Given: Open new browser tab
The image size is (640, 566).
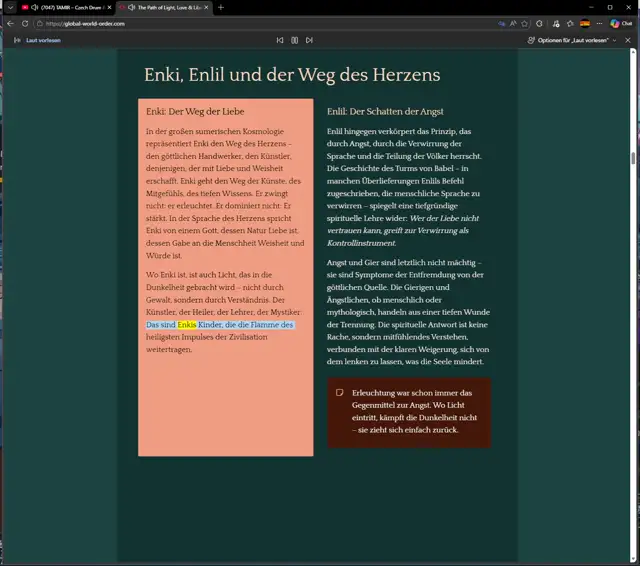Looking at the screenshot, I should click(221, 7).
